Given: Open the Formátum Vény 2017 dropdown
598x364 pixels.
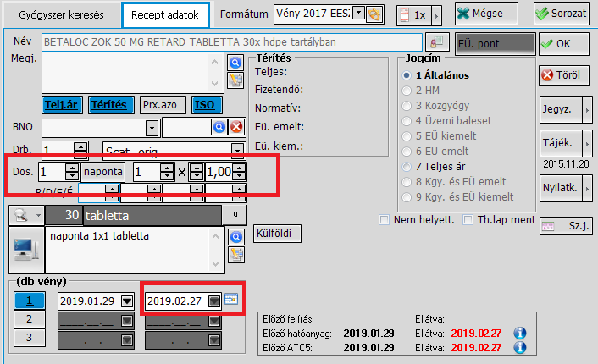Looking at the screenshot, I should pos(358,14).
